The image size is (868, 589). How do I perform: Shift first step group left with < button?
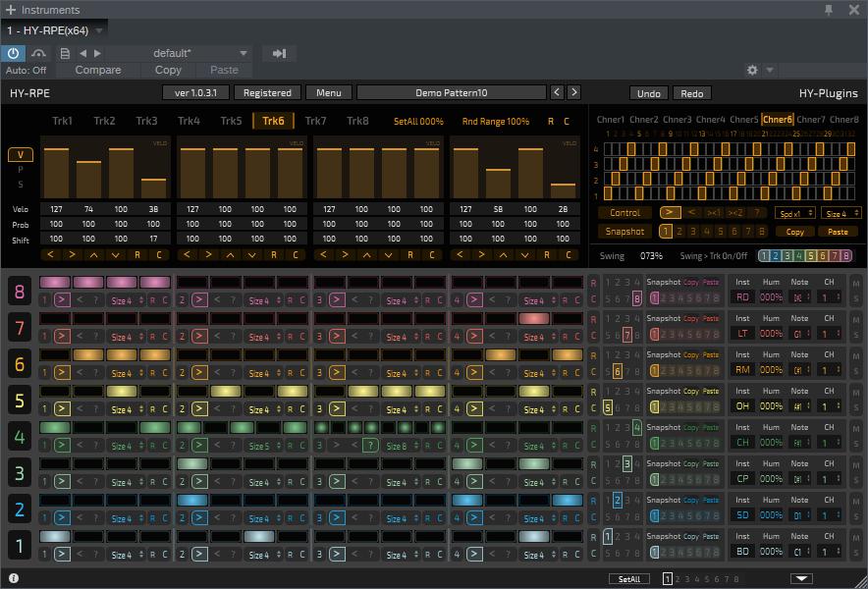click(50, 254)
